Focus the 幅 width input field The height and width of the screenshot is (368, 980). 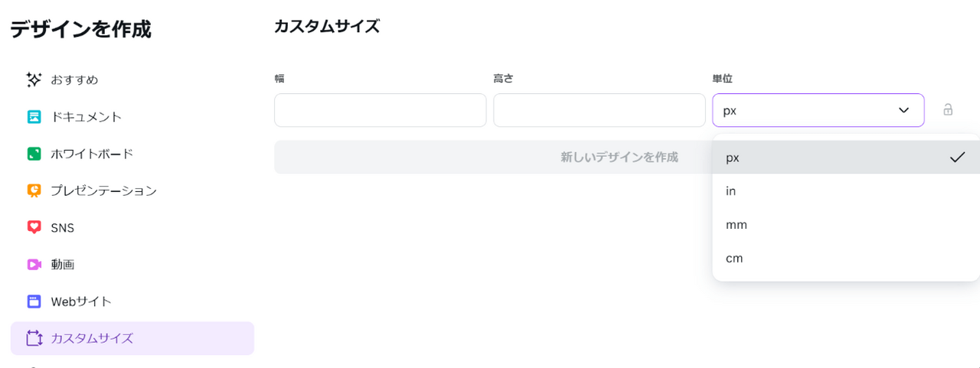[x=380, y=110]
